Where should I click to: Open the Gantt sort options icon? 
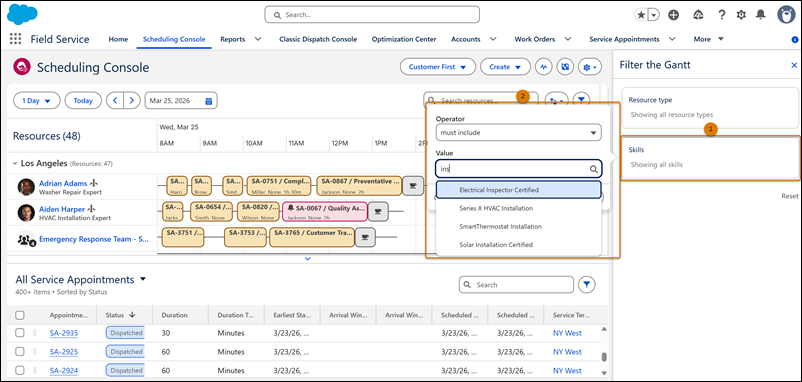(x=557, y=100)
